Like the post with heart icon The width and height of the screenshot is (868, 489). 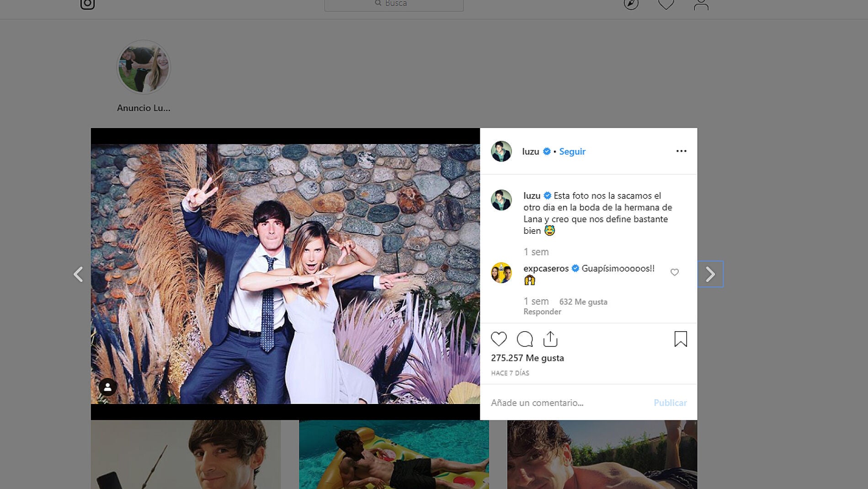(499, 339)
